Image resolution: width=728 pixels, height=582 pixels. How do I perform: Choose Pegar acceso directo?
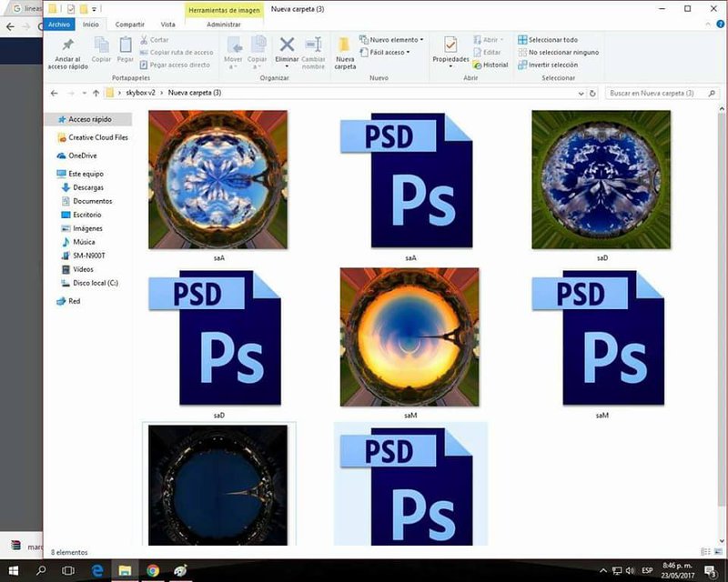tap(175, 65)
